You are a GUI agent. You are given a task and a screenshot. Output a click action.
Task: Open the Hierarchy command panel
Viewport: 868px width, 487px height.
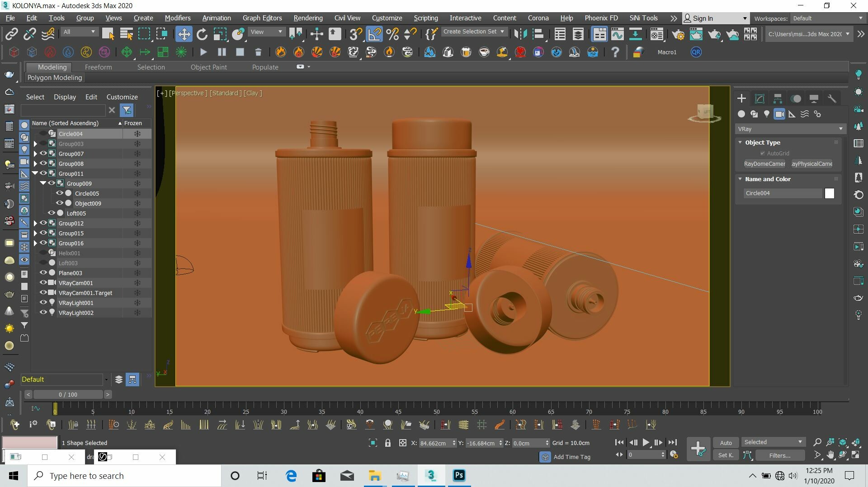tap(778, 98)
